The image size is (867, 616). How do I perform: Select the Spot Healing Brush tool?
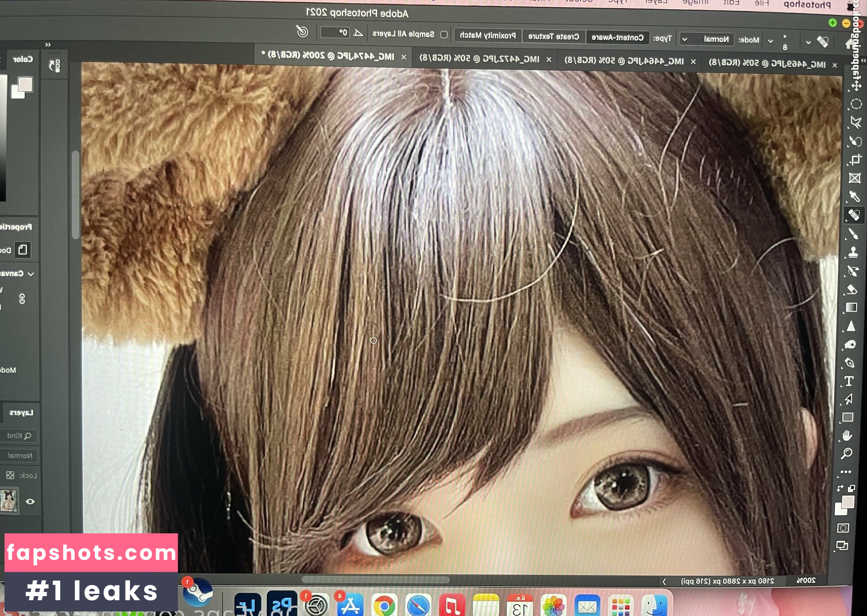click(853, 215)
